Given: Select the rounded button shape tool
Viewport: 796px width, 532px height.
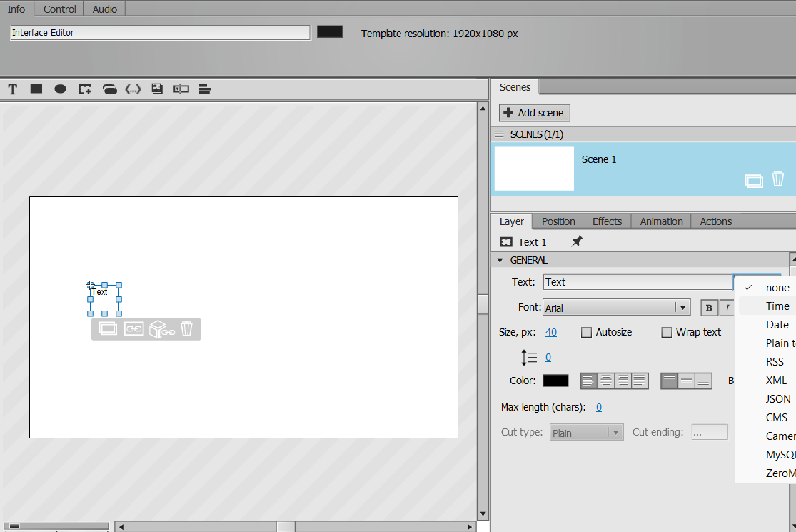Looking at the screenshot, I should 110,89.
